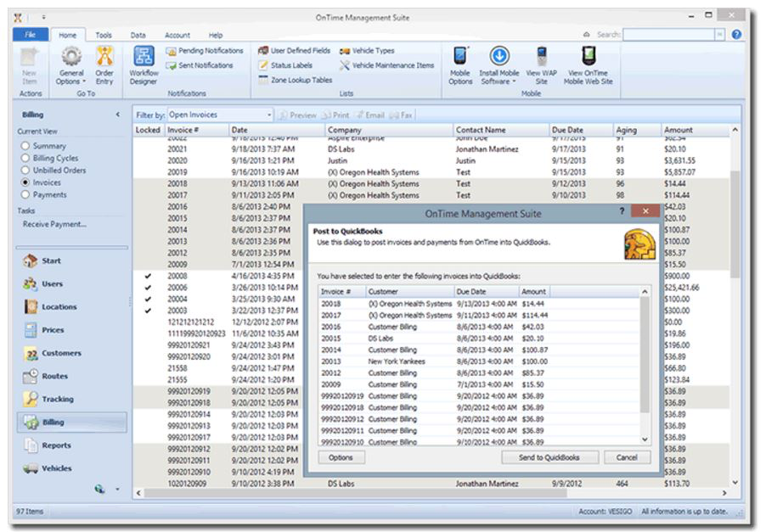
Task: Open Pending Notifications
Action: 204,51
